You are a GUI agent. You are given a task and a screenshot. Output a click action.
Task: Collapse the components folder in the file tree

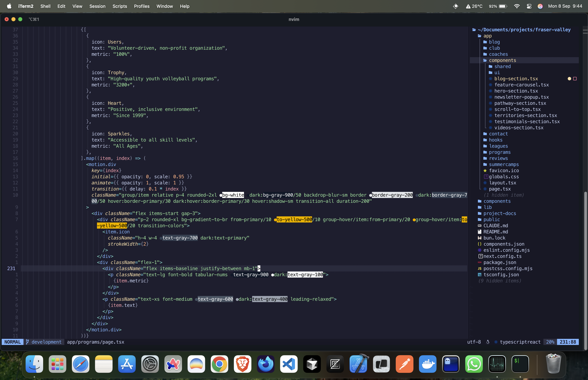pyautogui.click(x=503, y=60)
